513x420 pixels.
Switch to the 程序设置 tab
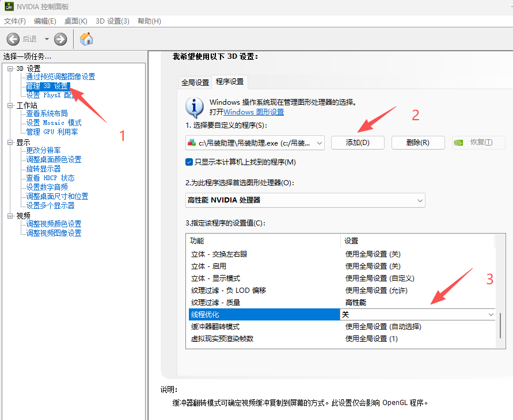[230, 81]
